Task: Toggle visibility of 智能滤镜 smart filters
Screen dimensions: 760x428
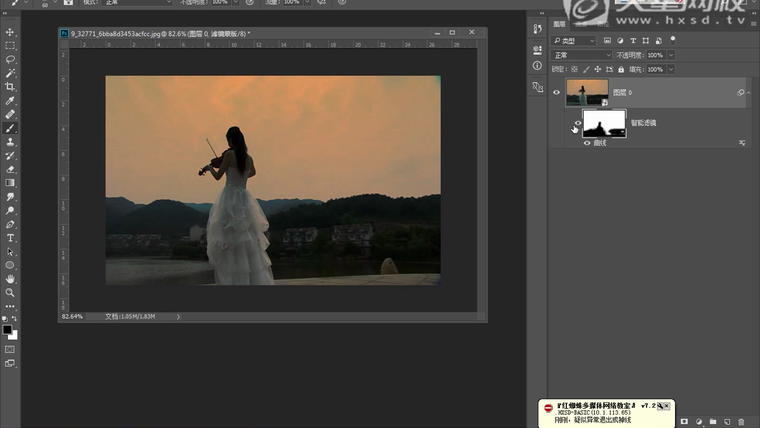Action: (577, 124)
